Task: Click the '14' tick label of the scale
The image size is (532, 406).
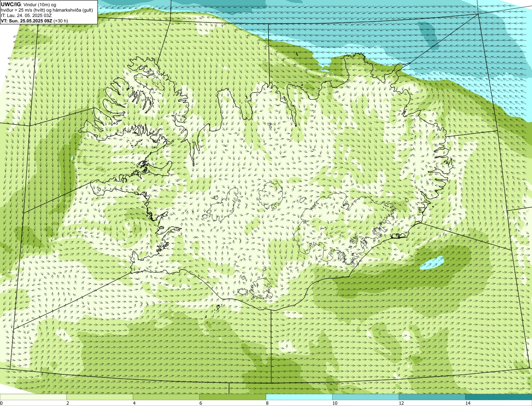Action: click(468, 403)
